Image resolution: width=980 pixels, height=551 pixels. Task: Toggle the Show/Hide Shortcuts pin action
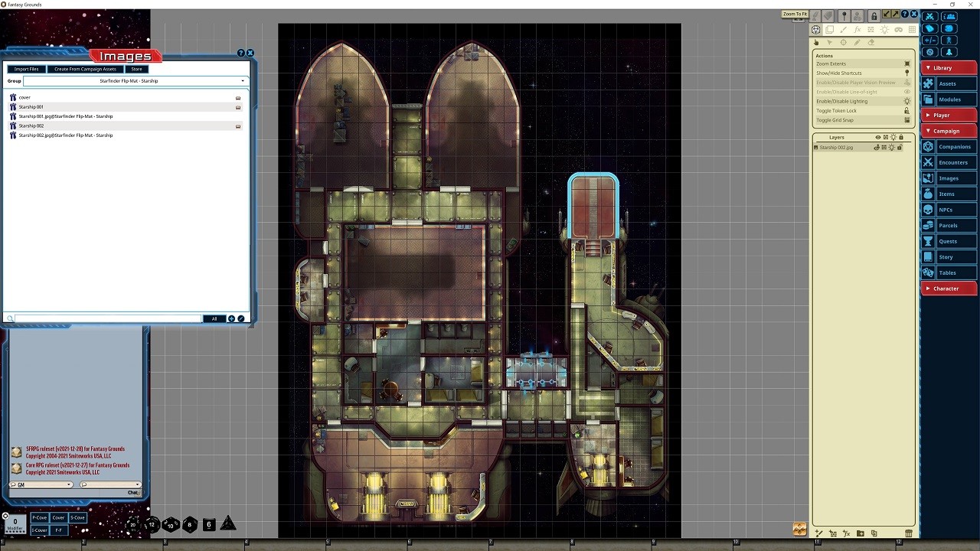(907, 73)
